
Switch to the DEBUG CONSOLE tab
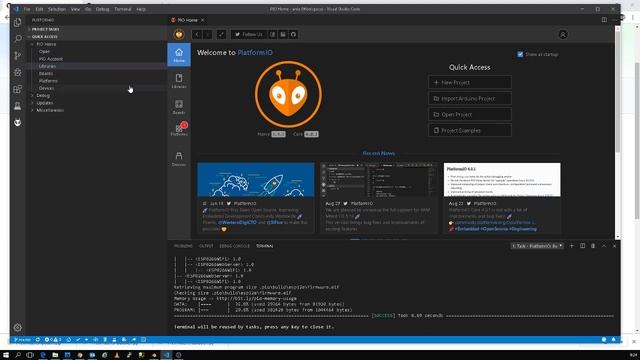[x=234, y=246]
